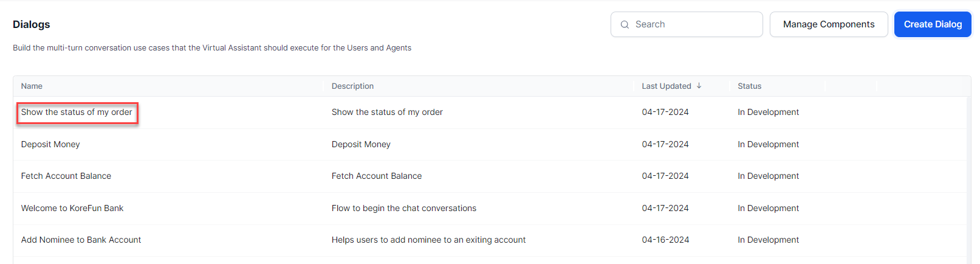Click the sort arrow beside Last Updated
Viewport: 980px width, 264px height.
tap(699, 86)
